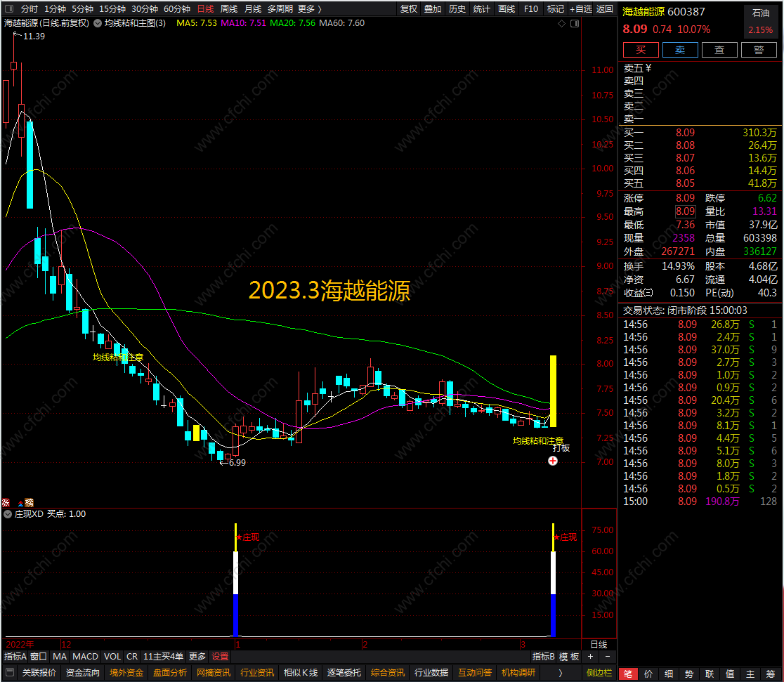Apply the VOL indicator
The width and height of the screenshot is (784, 682).
coord(112,657)
